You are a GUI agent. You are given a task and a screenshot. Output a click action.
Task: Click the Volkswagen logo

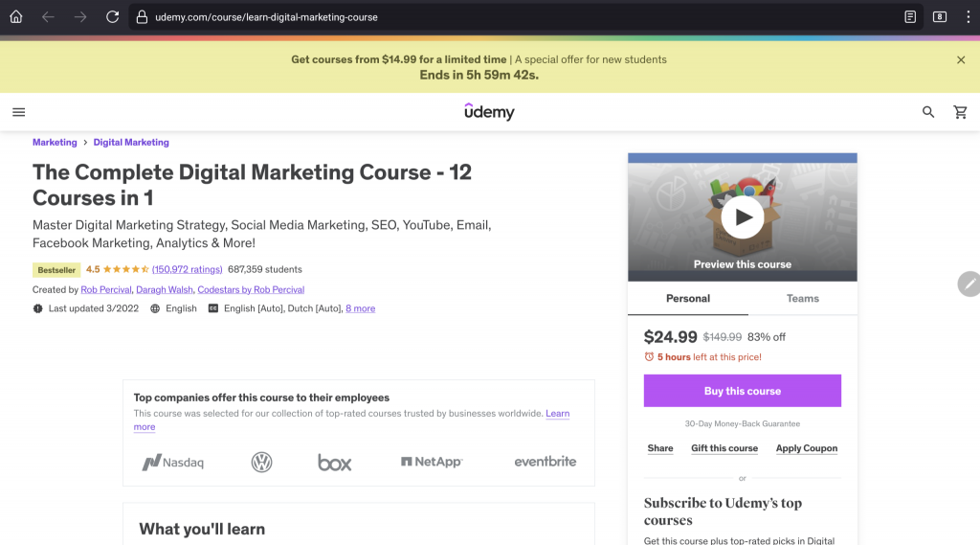tap(262, 462)
